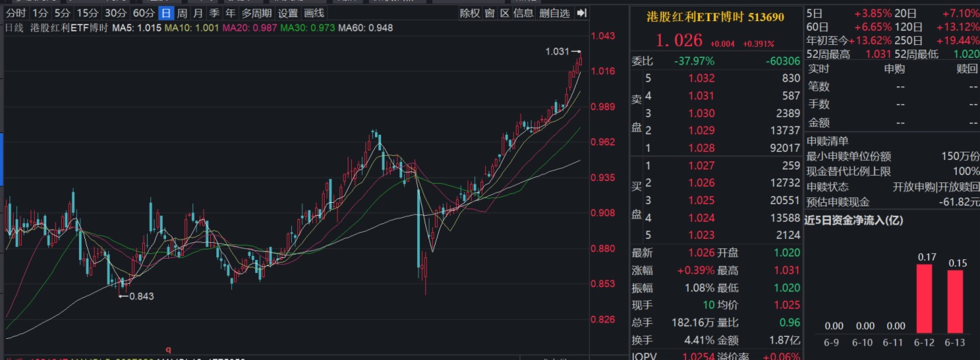Open the 画线 drawing tools menu
The width and height of the screenshot is (980, 360).
(x=314, y=13)
